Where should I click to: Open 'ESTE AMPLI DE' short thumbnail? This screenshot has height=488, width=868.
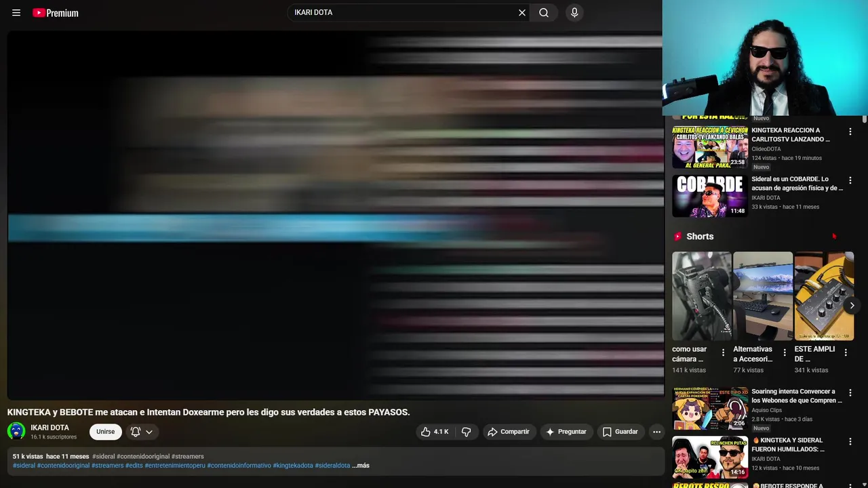(x=824, y=296)
